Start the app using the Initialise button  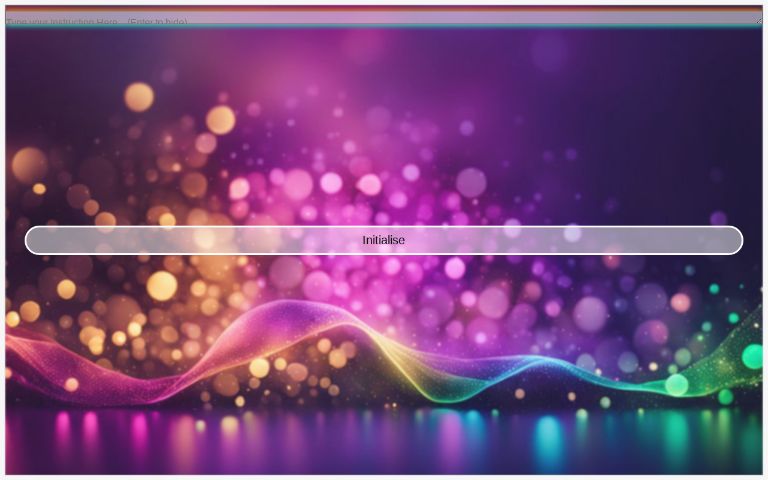pyautogui.click(x=384, y=240)
